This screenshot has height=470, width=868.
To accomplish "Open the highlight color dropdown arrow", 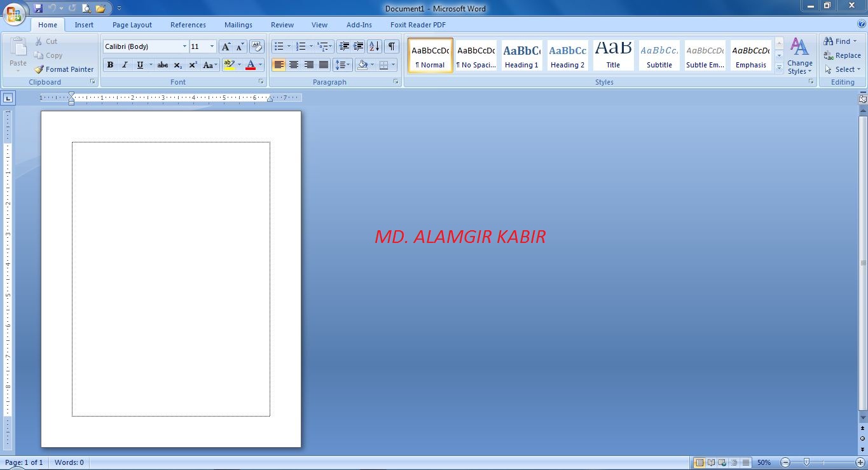I will click(x=239, y=65).
